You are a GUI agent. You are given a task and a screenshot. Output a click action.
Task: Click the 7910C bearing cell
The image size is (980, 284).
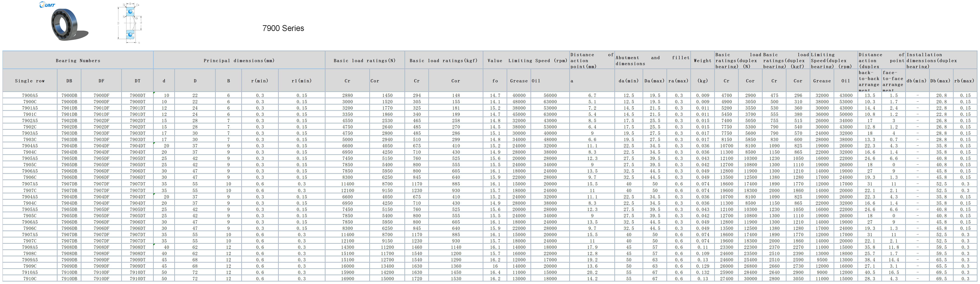pyautogui.click(x=30, y=279)
